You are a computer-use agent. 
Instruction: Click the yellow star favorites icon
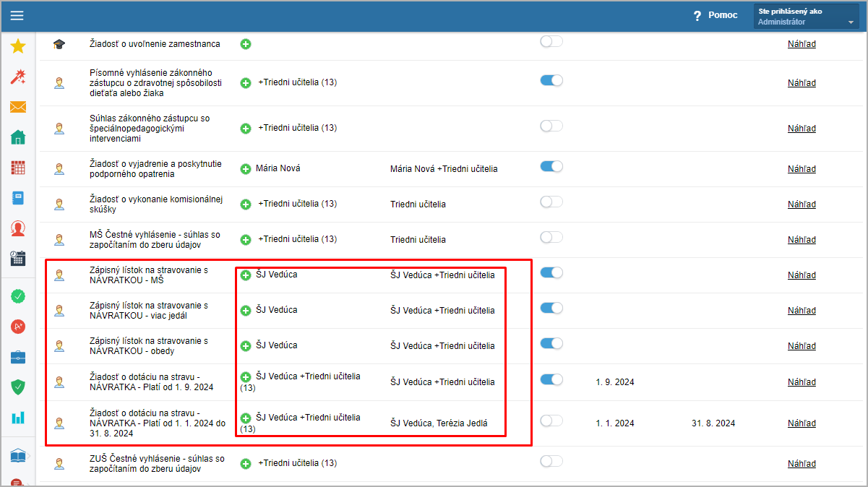pyautogui.click(x=18, y=46)
